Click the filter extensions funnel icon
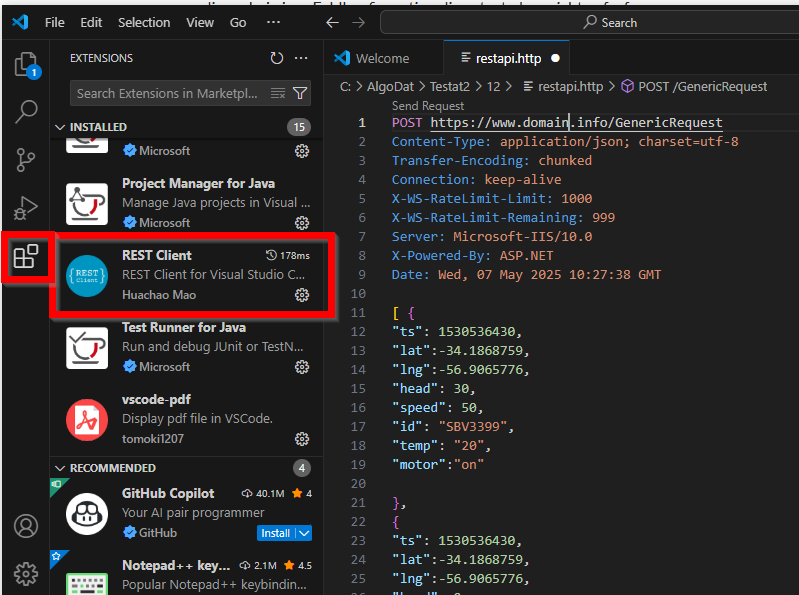The image size is (799, 595). [x=300, y=93]
